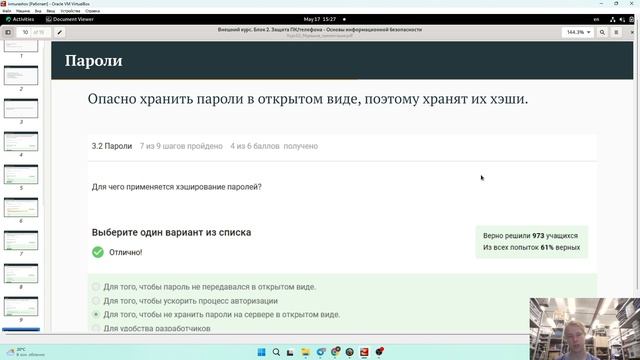Click the page number field showing 10
The width and height of the screenshot is (640, 360).
pyautogui.click(x=25, y=32)
